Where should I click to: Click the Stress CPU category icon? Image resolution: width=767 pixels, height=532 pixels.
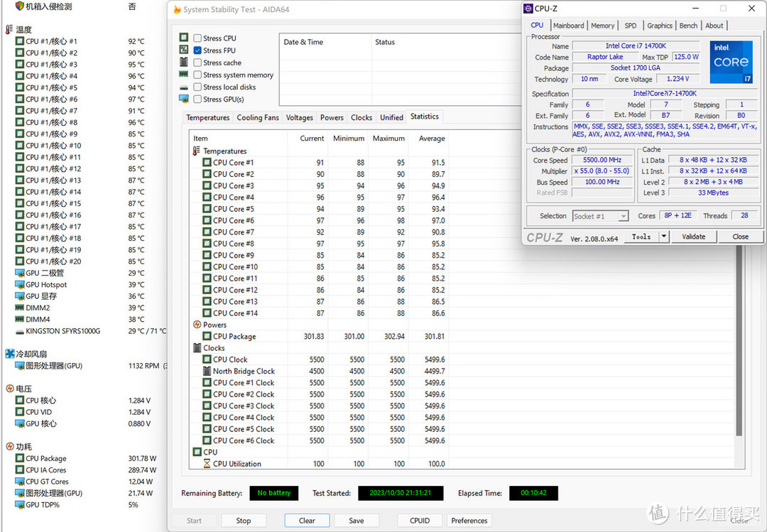[183, 37]
